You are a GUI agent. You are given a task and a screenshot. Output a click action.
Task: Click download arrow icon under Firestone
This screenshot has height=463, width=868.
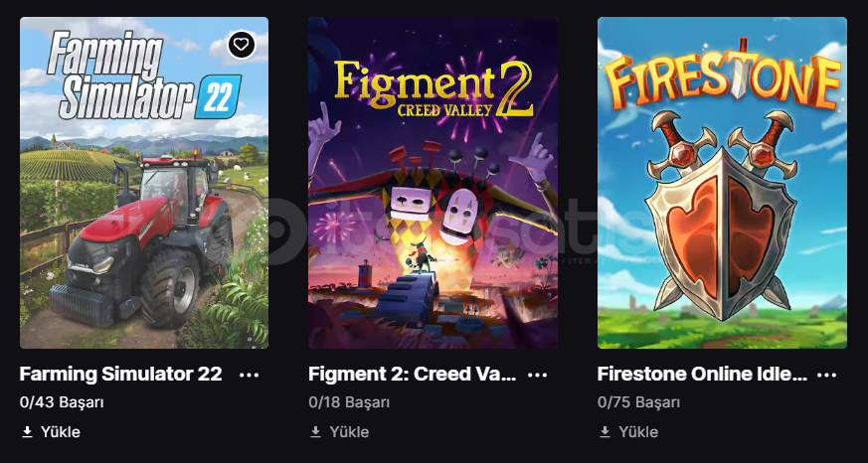coord(605,432)
